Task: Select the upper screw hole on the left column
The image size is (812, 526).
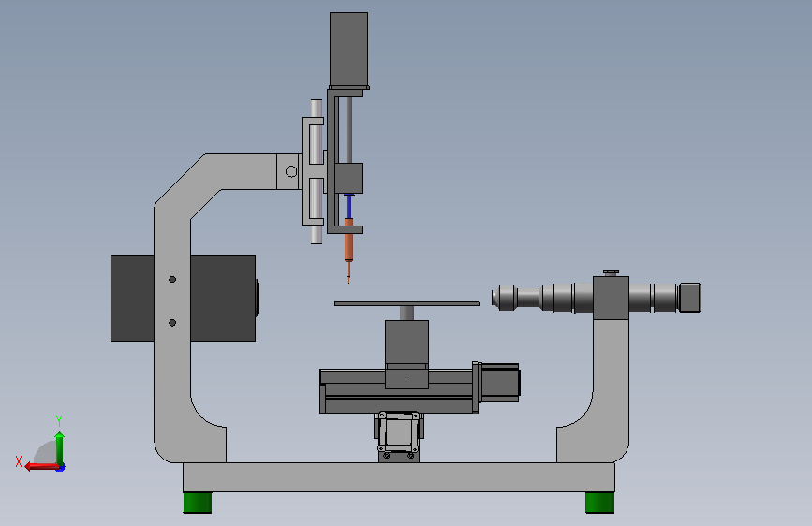Action: click(x=172, y=280)
